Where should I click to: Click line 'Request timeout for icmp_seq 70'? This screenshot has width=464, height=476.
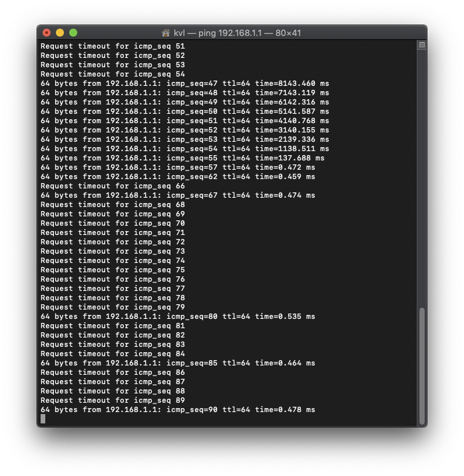pos(113,224)
